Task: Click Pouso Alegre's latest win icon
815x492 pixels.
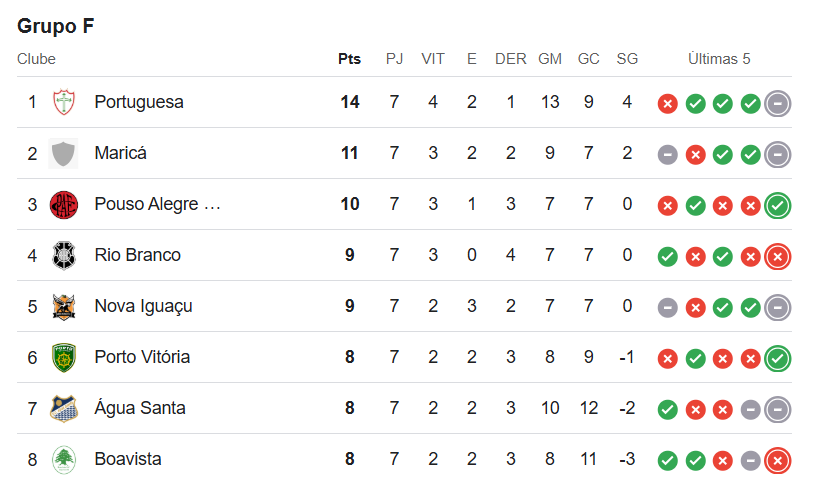Action: pos(778,205)
